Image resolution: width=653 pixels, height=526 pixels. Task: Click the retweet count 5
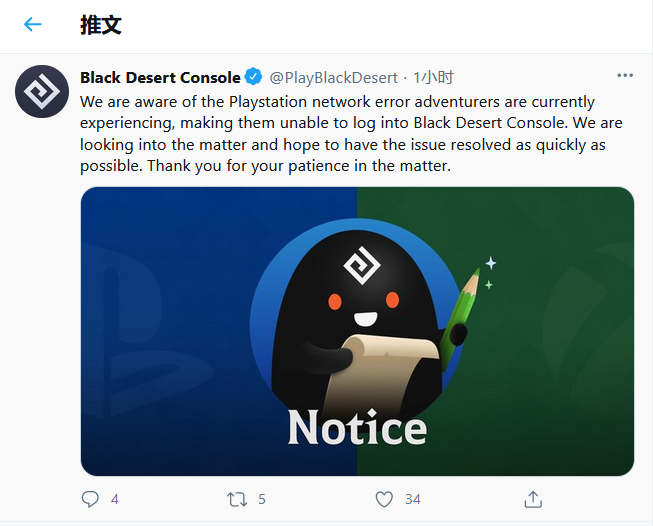coord(262,498)
